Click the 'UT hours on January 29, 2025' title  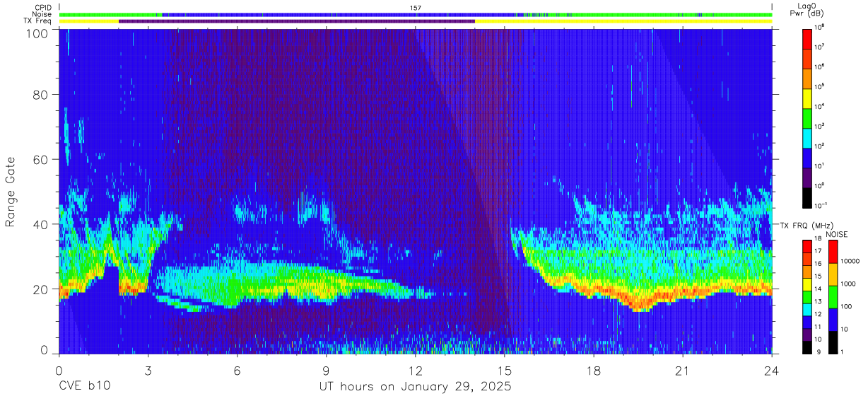[416, 388]
